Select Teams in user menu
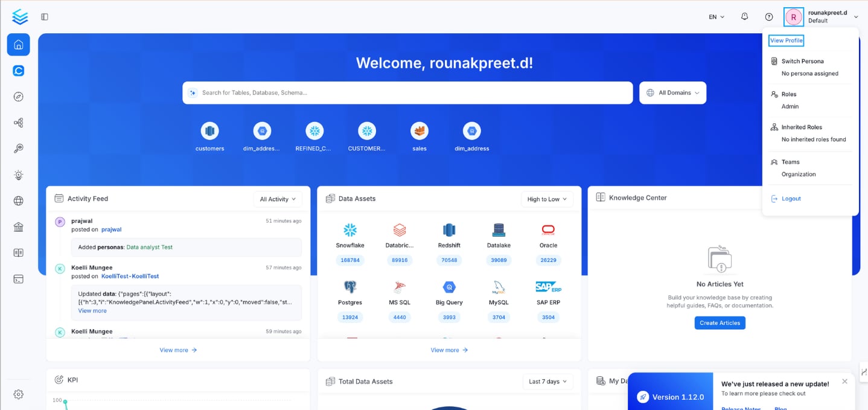 coord(790,162)
